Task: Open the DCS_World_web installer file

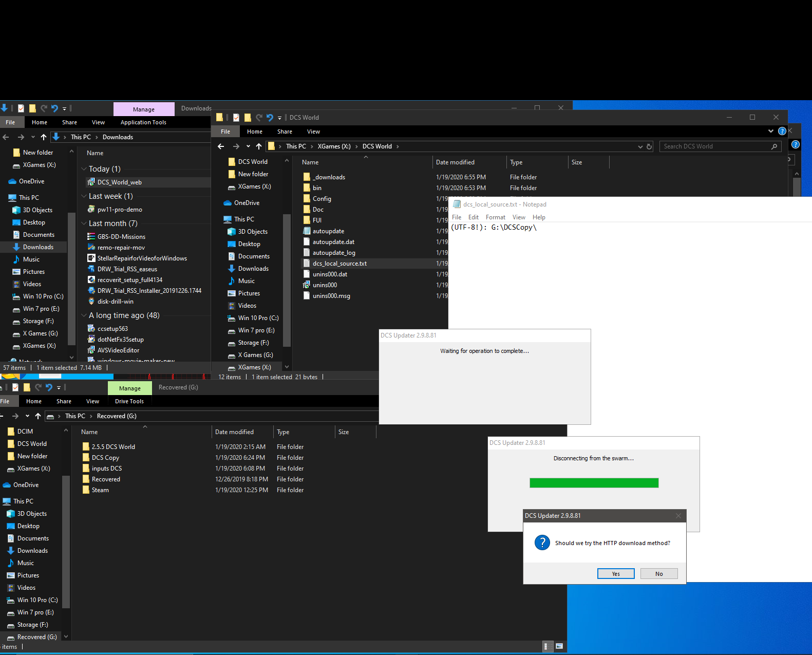Action: 119,182
